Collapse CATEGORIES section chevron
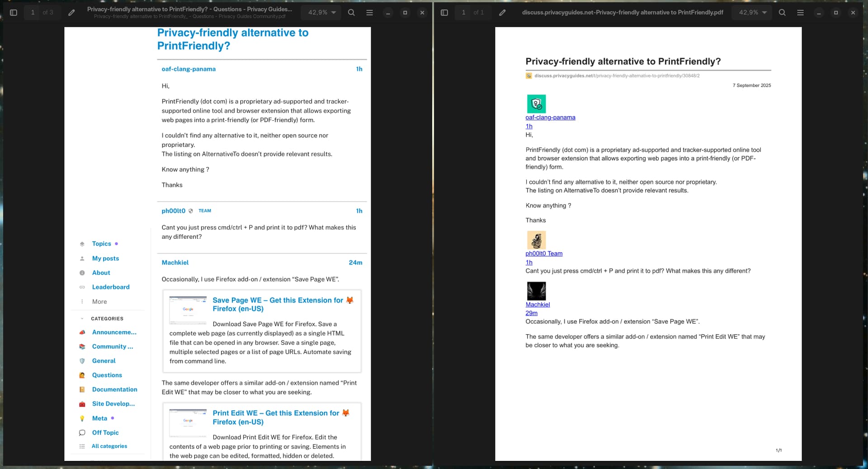 tap(82, 318)
